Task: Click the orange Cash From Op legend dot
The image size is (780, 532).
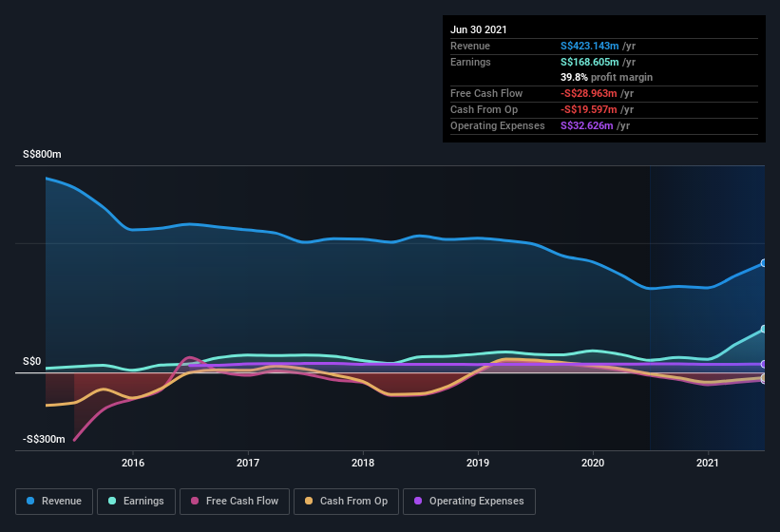Action: 309,501
